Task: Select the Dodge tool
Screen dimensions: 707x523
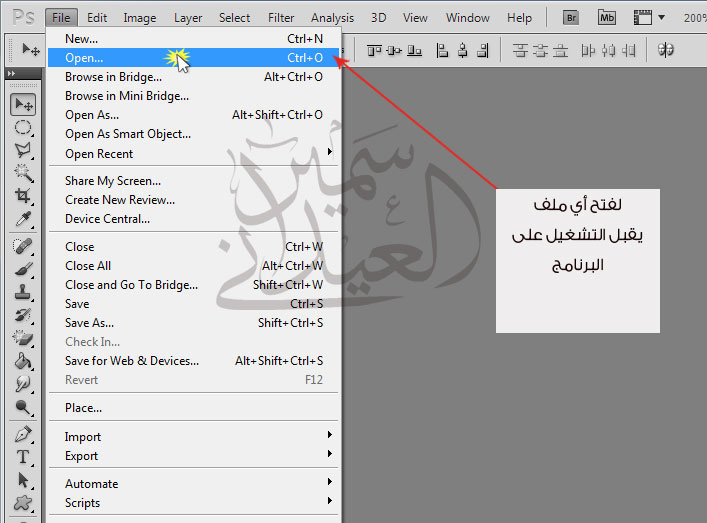Action: (x=23, y=407)
